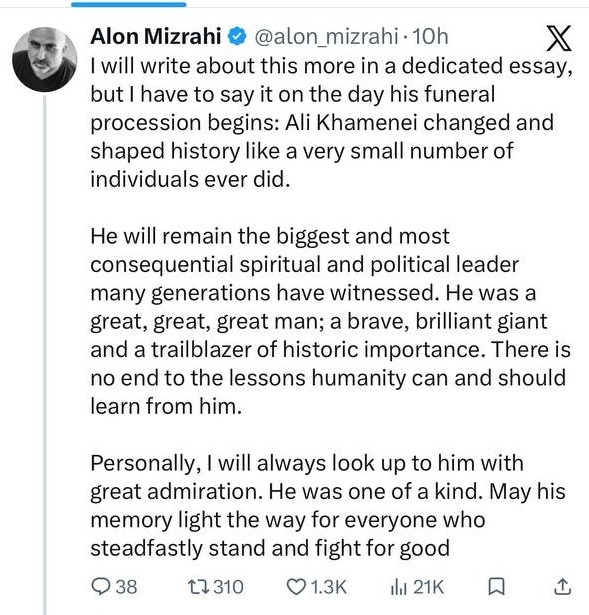The height and width of the screenshot is (615, 589).
Task: Click the 21K views count
Action: pyautogui.click(x=428, y=587)
